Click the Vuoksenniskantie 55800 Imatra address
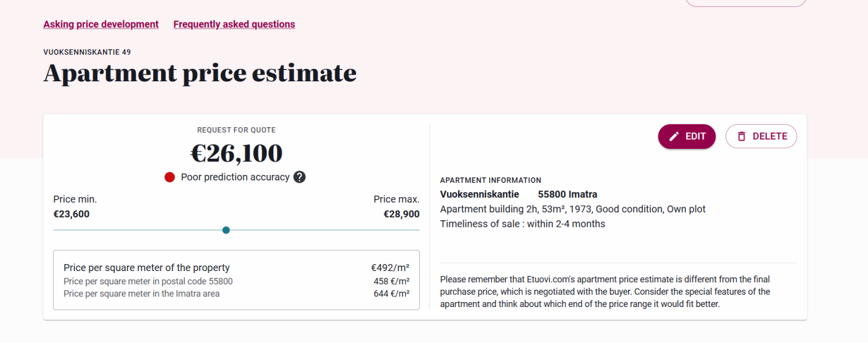 (519, 194)
